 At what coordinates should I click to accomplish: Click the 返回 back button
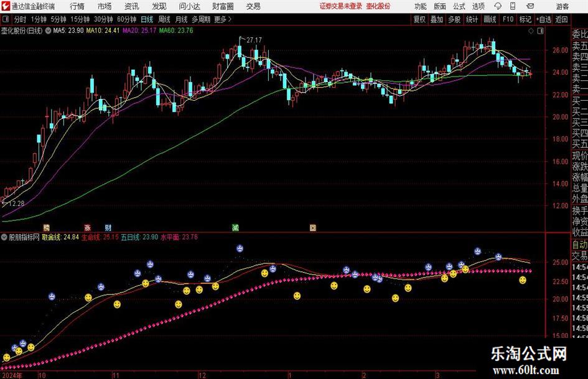pos(561,19)
